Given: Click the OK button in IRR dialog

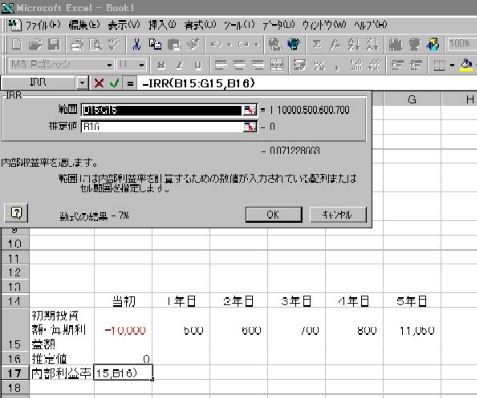Looking at the screenshot, I should pyautogui.click(x=274, y=215).
